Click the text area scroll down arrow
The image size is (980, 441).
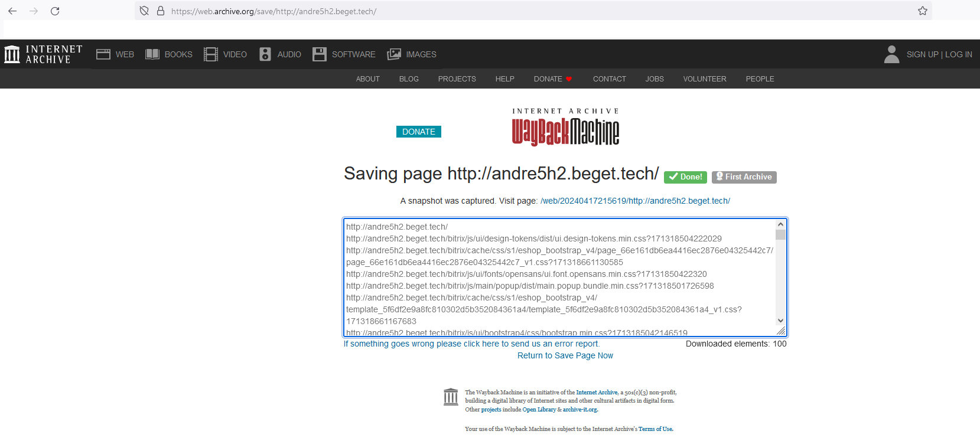coord(781,321)
